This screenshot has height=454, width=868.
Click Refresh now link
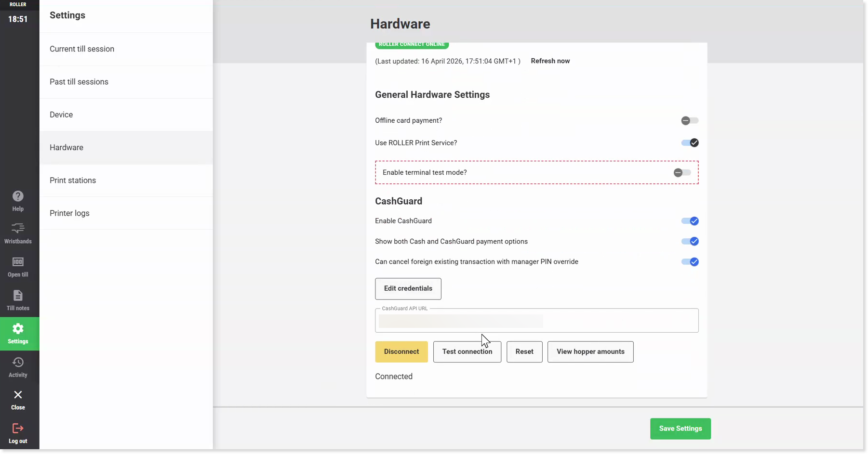[550, 61]
